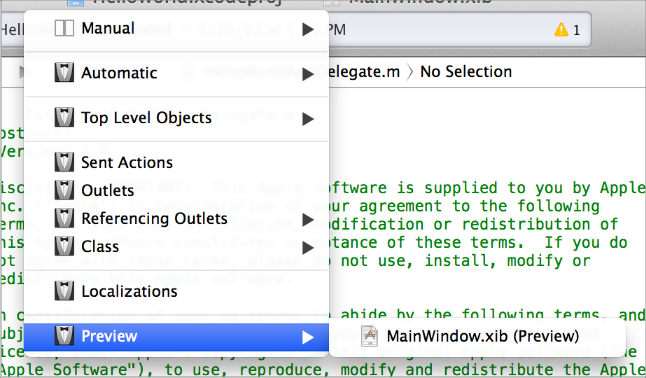
Task: Click the tuxedo icon beside Referencing Outlets
Action: click(64, 218)
